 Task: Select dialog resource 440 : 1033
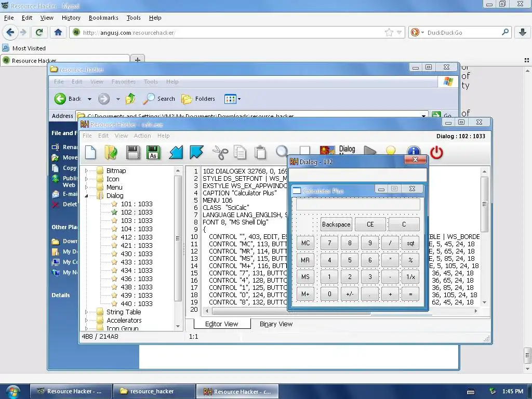click(x=137, y=303)
